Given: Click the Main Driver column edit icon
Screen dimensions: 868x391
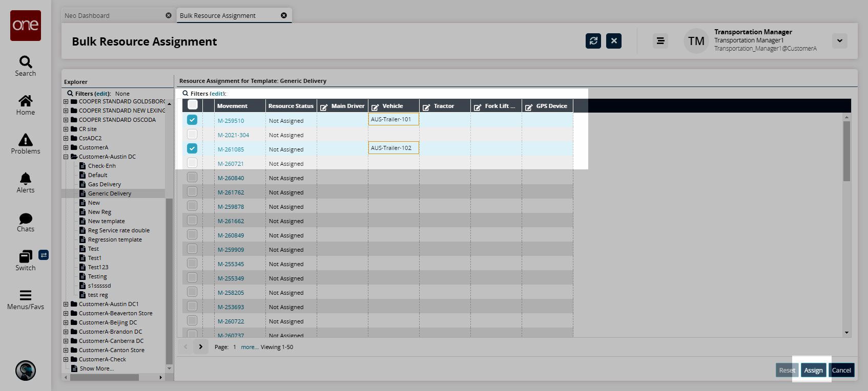Looking at the screenshot, I should pos(324,107).
